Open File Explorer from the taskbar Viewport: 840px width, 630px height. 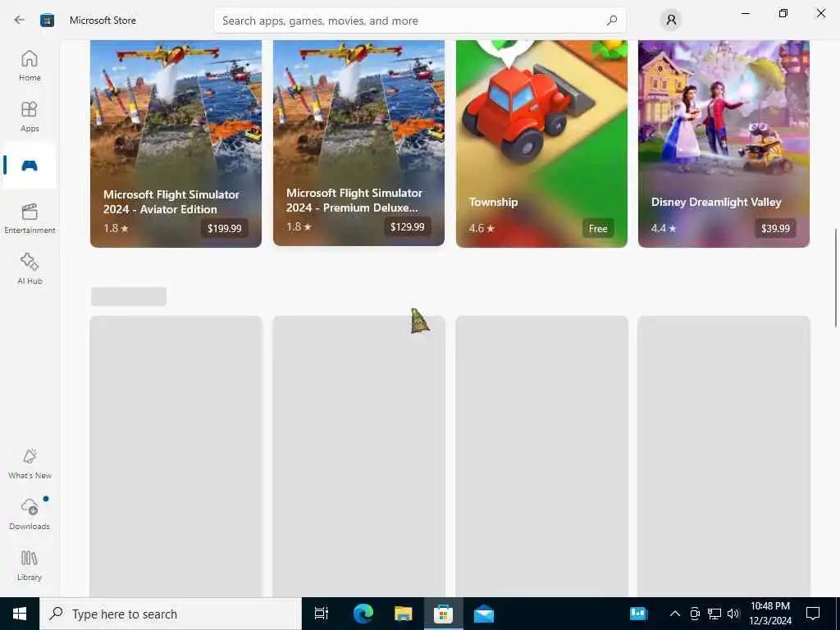403,614
